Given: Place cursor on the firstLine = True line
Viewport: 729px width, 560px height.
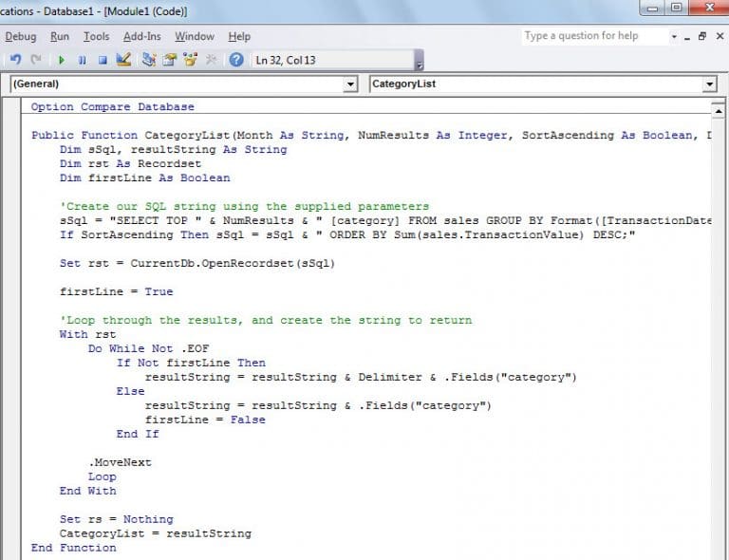Looking at the screenshot, I should click(x=116, y=291).
